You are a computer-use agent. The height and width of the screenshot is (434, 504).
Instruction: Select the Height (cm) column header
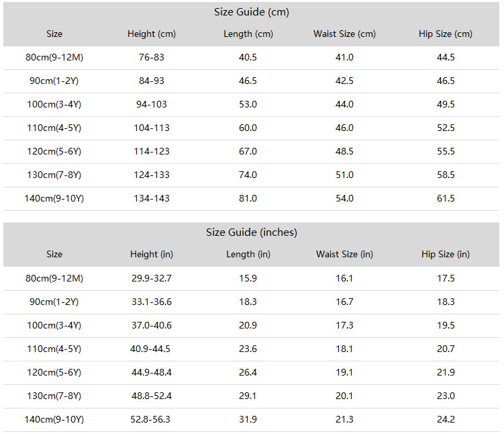[x=152, y=34]
